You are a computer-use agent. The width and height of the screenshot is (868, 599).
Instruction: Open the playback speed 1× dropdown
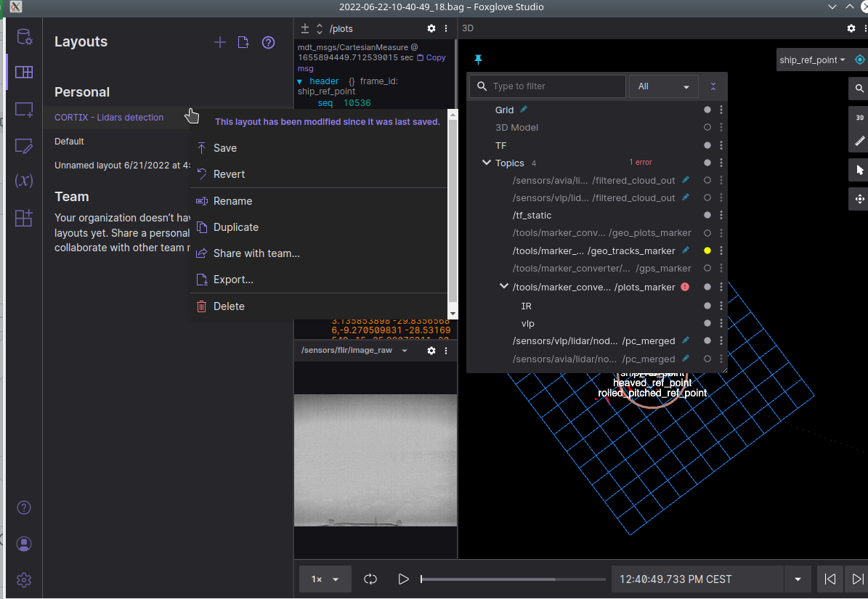coord(325,579)
